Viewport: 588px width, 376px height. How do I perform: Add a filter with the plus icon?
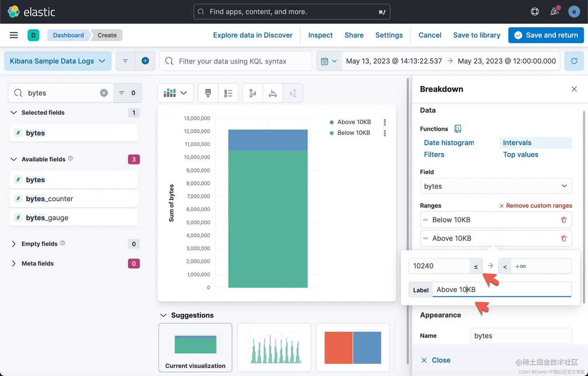tap(145, 61)
